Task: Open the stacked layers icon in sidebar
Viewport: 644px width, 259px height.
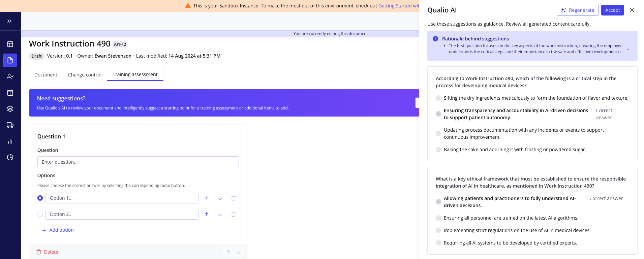Action: pos(10,109)
